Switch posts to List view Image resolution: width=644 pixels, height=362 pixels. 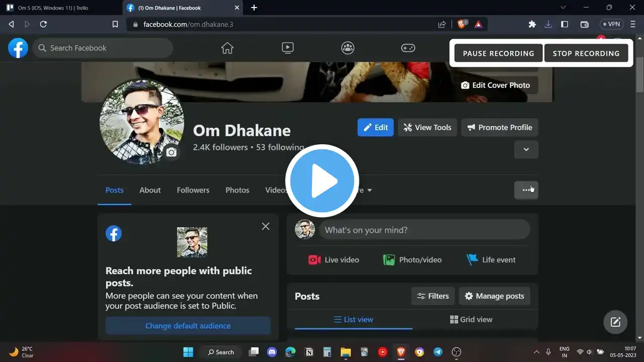click(354, 319)
